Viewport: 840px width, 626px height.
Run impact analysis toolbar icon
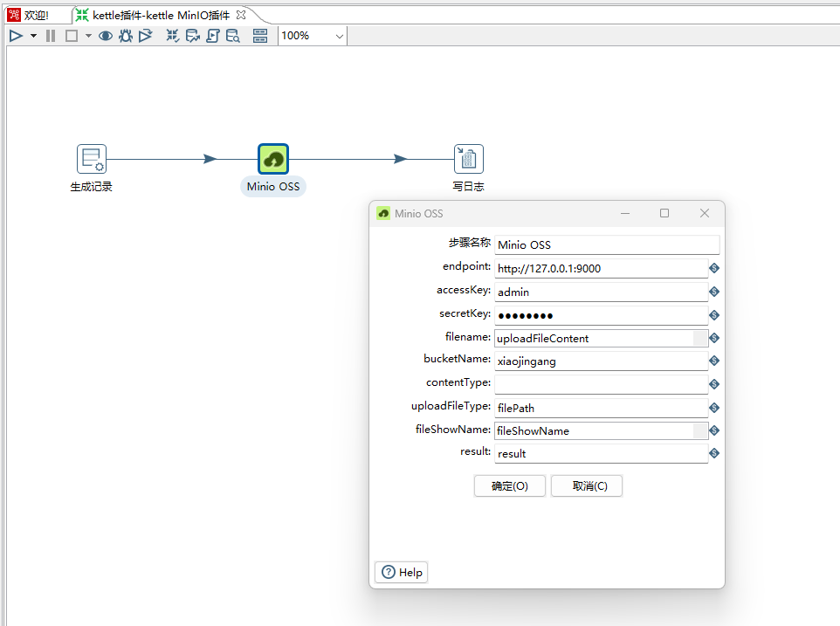coord(192,36)
